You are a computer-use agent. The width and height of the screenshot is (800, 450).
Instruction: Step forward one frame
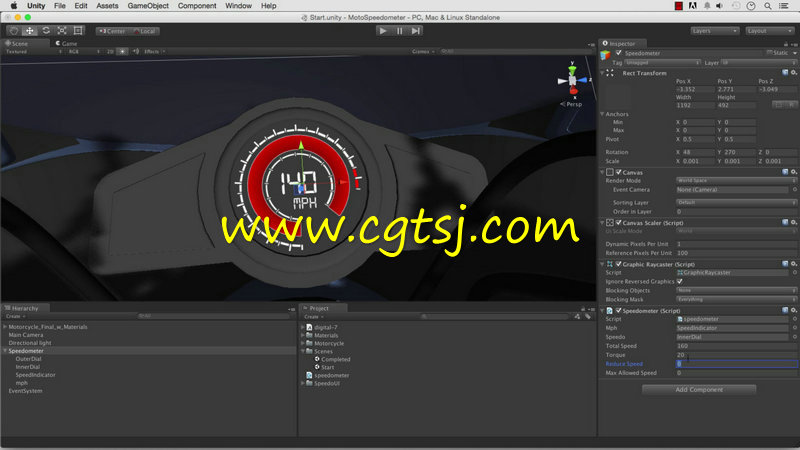[416, 31]
